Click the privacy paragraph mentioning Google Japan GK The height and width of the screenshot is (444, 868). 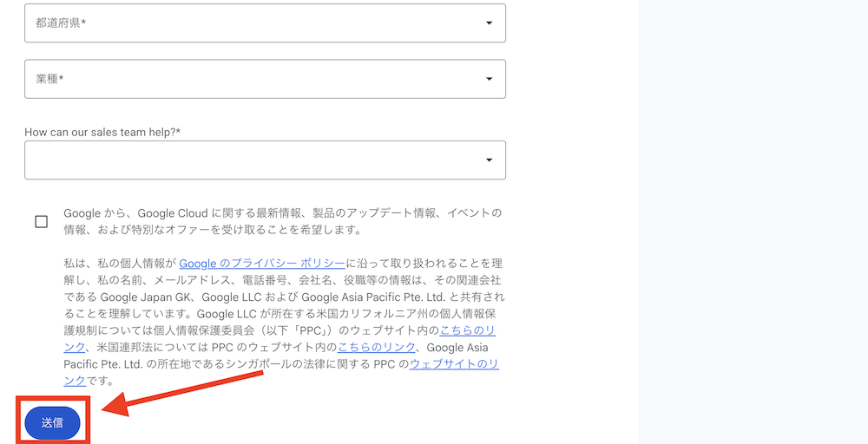coord(282,297)
